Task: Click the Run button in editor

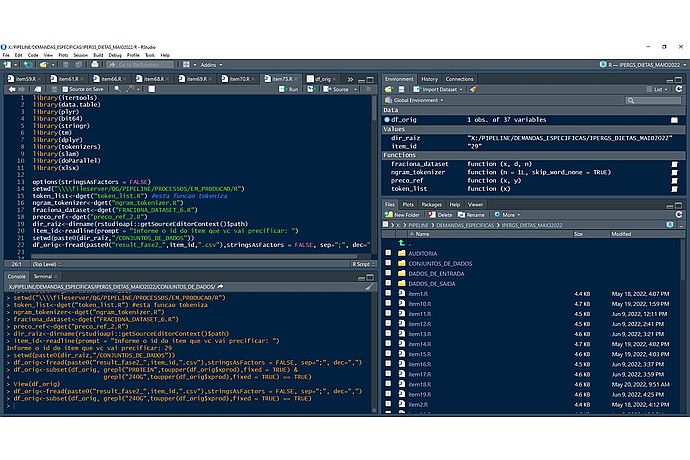Action: tap(289, 89)
